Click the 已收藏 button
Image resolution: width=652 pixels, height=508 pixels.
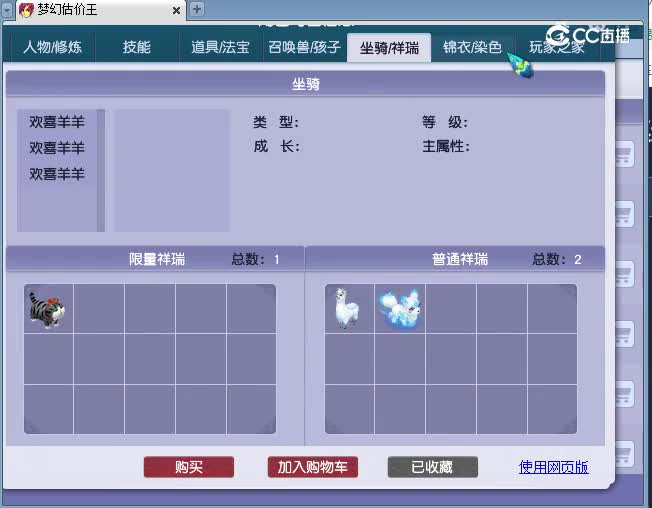[x=432, y=467]
